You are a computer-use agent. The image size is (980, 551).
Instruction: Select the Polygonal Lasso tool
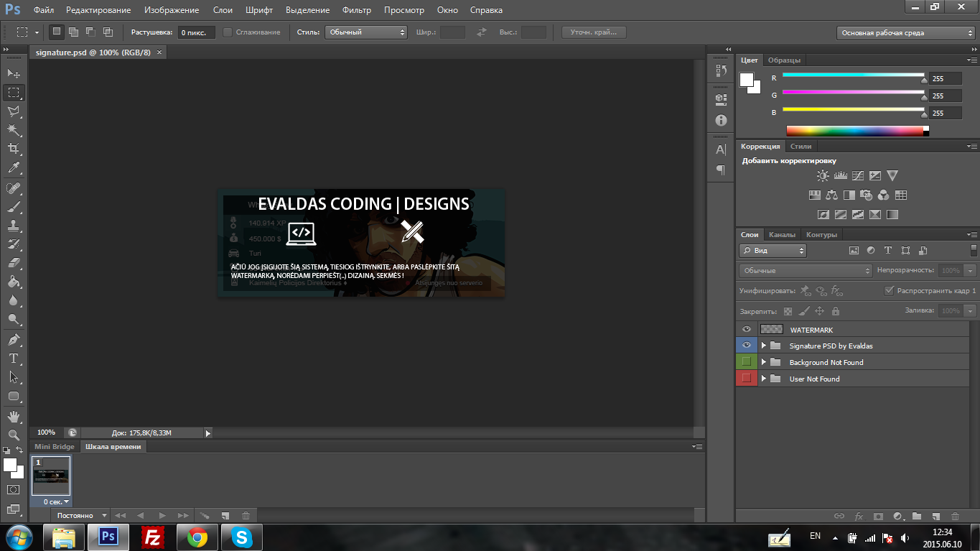[x=14, y=111]
